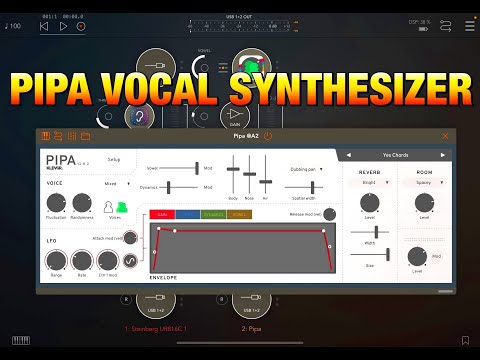Open the tempo setting showing 100
Image resolution: width=480 pixels, height=360 pixels.
(x=13, y=26)
